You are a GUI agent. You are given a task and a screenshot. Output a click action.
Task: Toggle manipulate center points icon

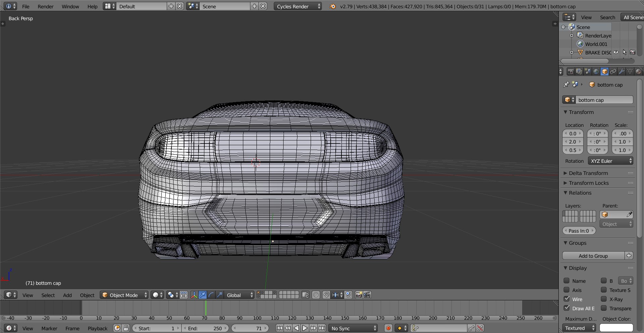pyautogui.click(x=183, y=295)
